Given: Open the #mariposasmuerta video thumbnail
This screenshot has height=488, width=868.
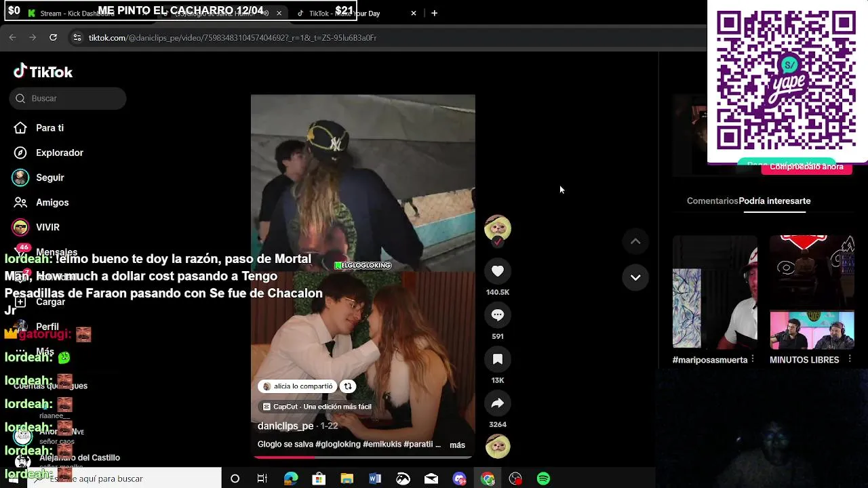Looking at the screenshot, I should coord(715,292).
